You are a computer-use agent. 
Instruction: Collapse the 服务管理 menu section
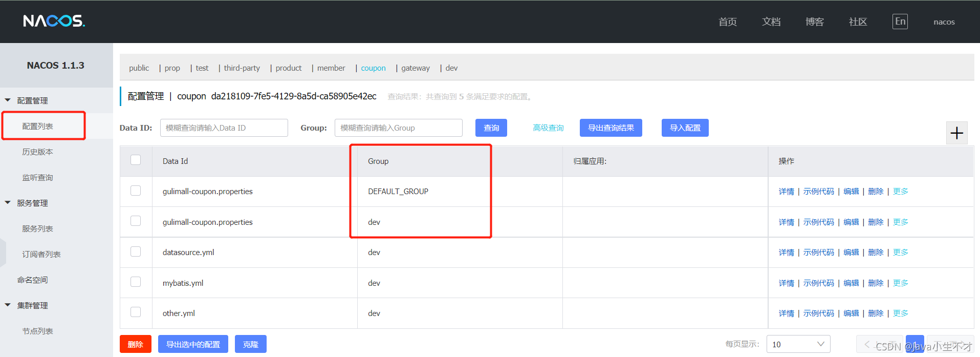click(8, 203)
